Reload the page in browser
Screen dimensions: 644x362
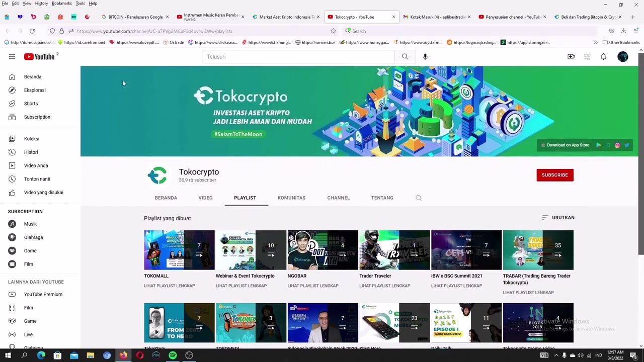[x=32, y=31]
